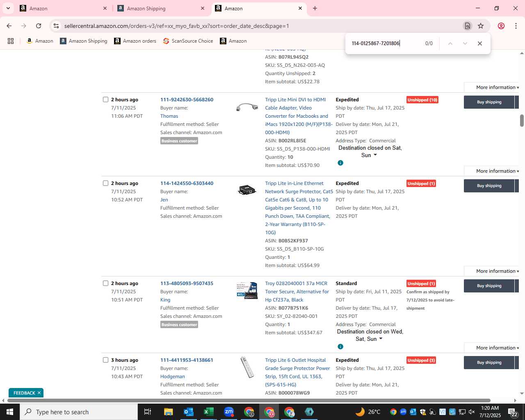This screenshot has height=420, width=525.
Task: Check the box for order 111-9242630-5668260
Action: coord(105,100)
